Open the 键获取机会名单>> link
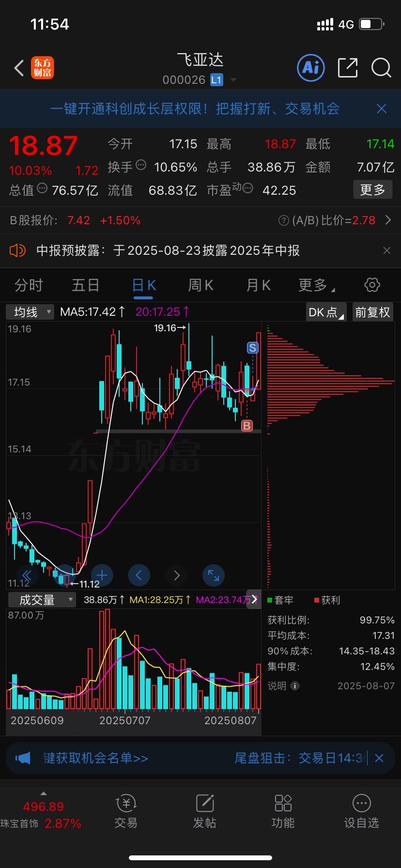 click(x=95, y=758)
